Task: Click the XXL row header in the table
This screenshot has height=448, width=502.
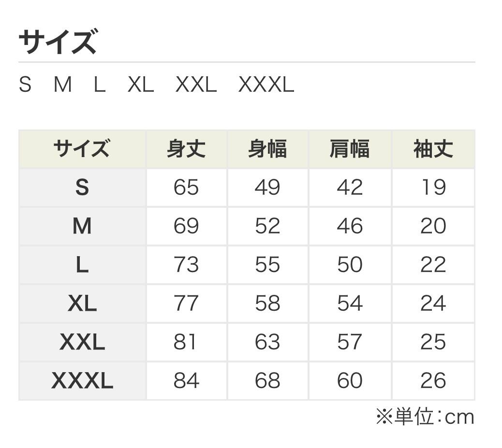Action: pos(82,342)
